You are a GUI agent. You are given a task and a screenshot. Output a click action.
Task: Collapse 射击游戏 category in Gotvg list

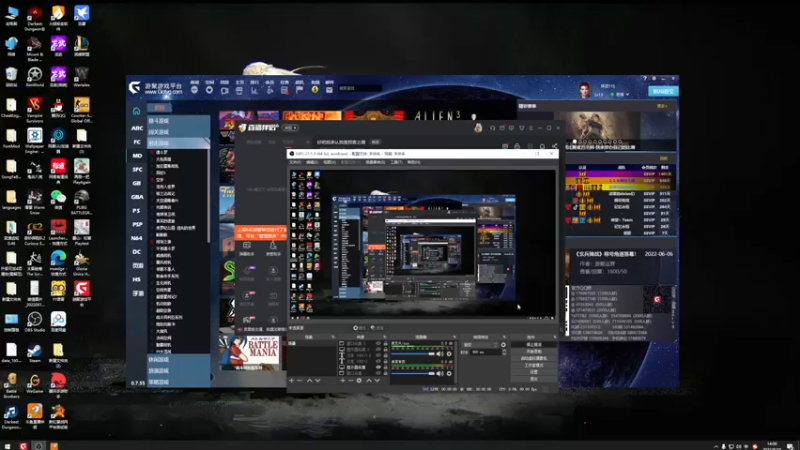point(179,143)
